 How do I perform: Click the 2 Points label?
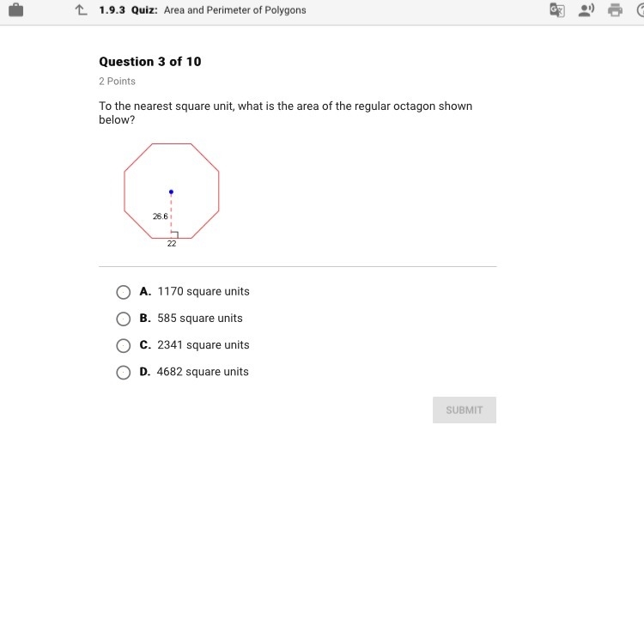pos(117,82)
